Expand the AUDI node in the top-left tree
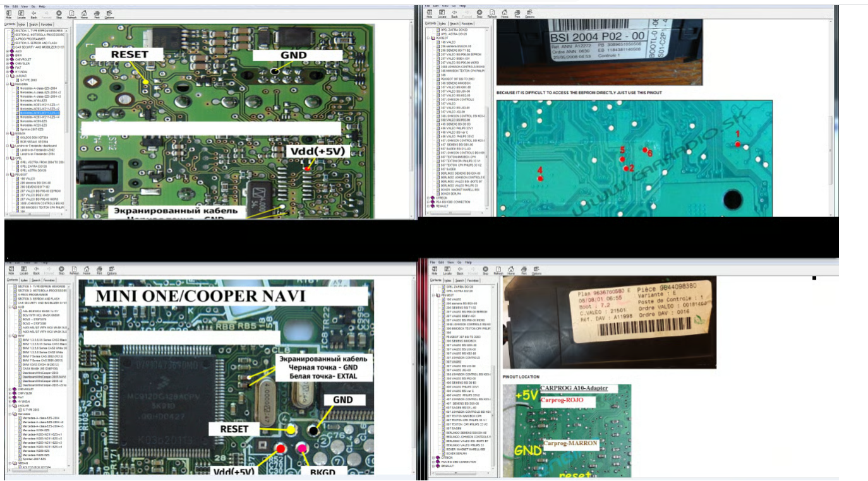 pos(7,51)
